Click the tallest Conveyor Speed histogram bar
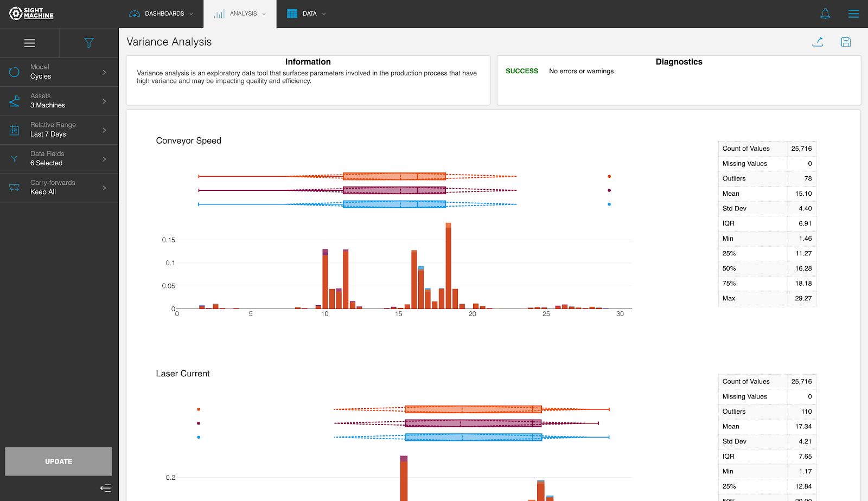The width and height of the screenshot is (868, 501). (x=449, y=266)
